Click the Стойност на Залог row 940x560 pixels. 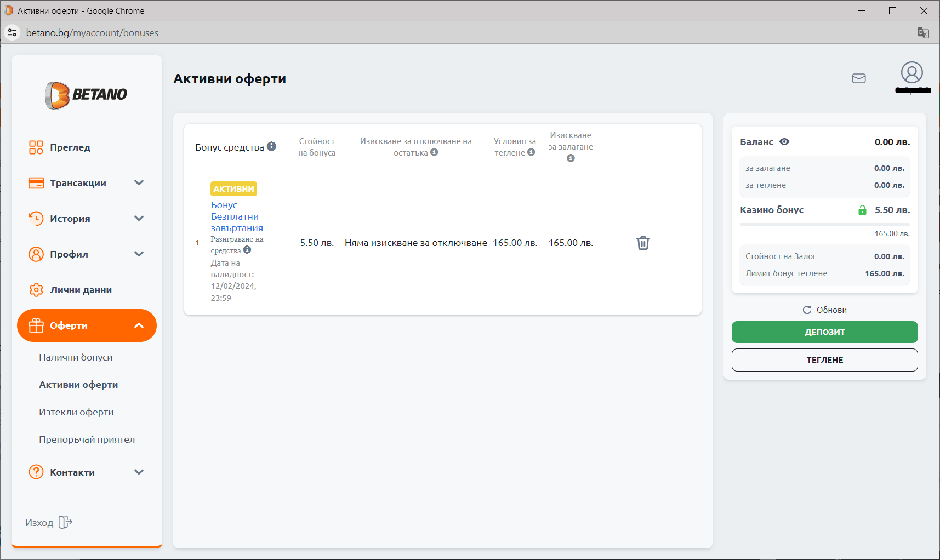[x=824, y=256]
